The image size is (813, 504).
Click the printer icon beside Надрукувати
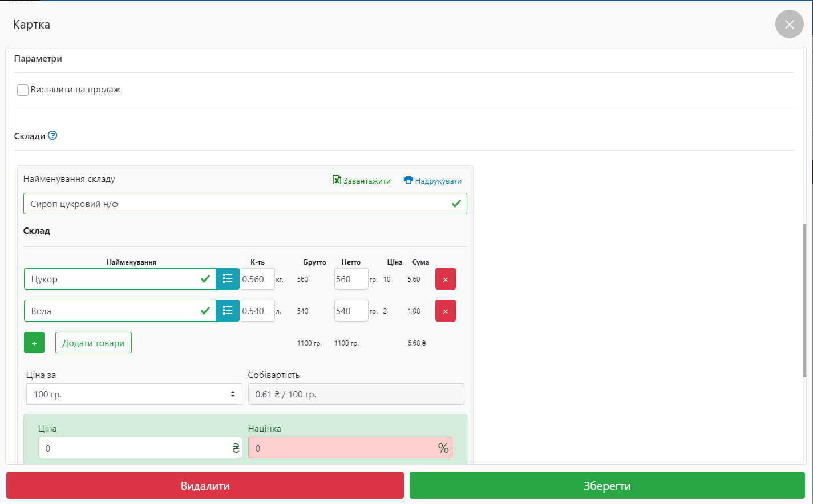coord(408,180)
